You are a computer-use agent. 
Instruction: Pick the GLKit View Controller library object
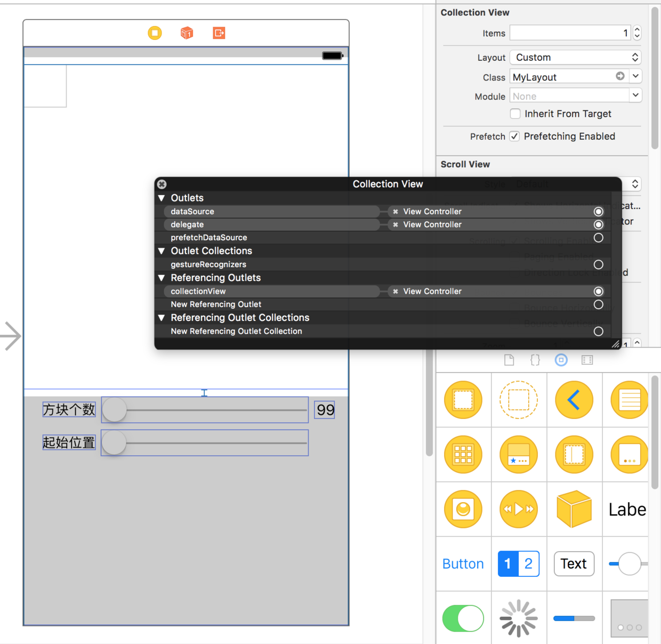pos(463,509)
